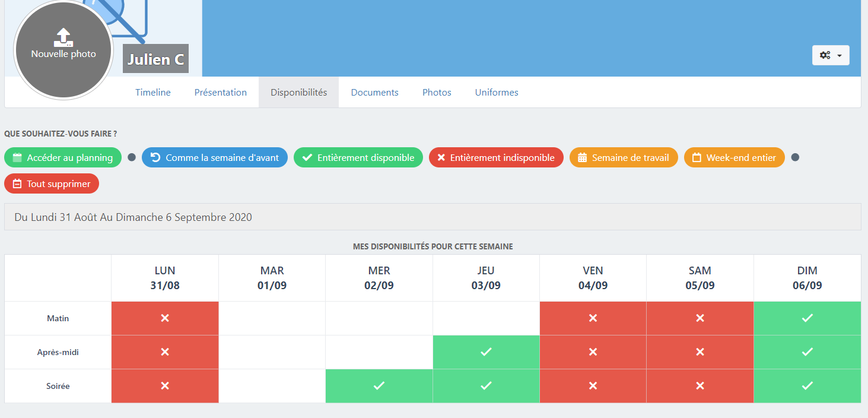The height and width of the screenshot is (418, 868).
Task: Toggle Sunday 06/09 Soirée availability cell
Action: [x=807, y=386]
